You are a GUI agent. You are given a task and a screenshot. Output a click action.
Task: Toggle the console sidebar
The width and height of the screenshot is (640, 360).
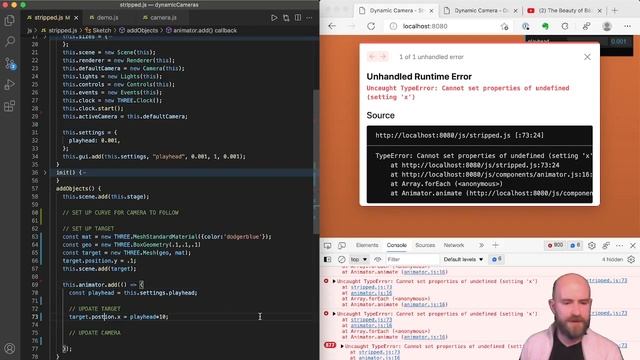(327, 260)
